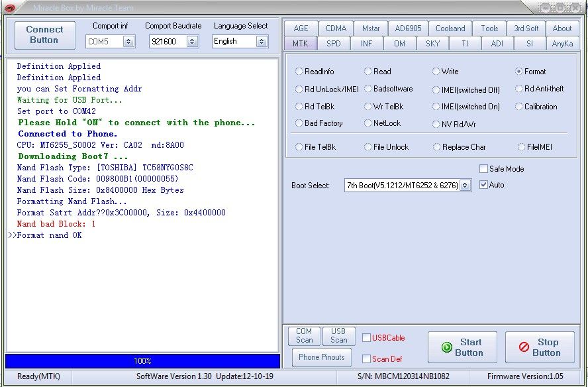Open Phone Pinouts
The width and height of the screenshot is (588, 387).
[322, 357]
